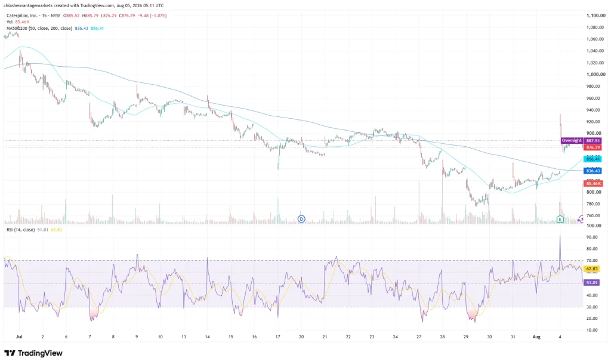Click the O885.52 open value

click(x=73, y=16)
